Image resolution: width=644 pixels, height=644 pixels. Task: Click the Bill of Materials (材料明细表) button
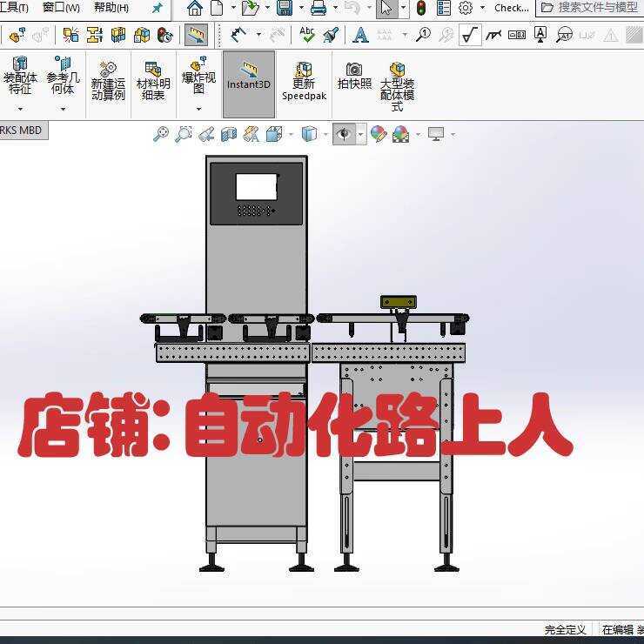tap(153, 84)
